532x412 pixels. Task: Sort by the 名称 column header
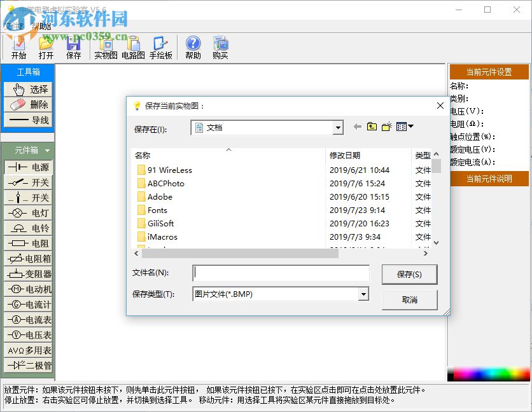pyautogui.click(x=228, y=155)
